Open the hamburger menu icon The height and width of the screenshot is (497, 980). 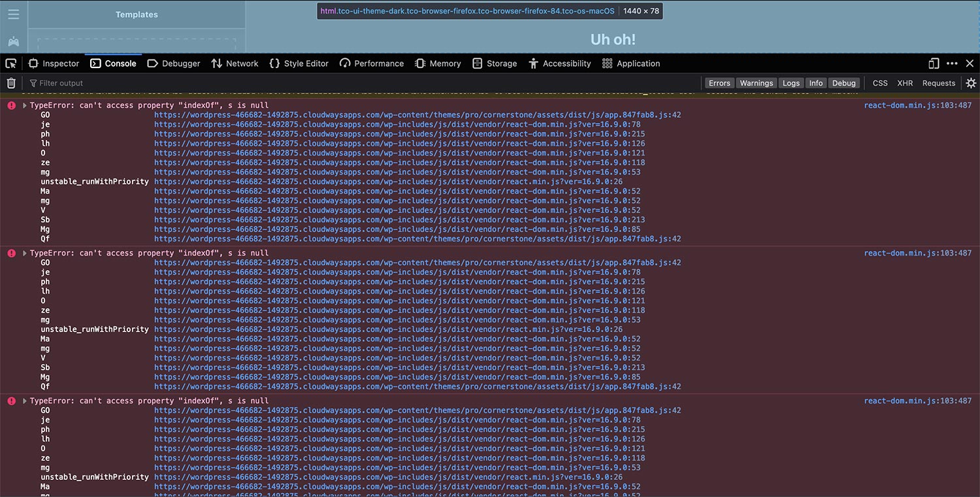click(x=14, y=14)
